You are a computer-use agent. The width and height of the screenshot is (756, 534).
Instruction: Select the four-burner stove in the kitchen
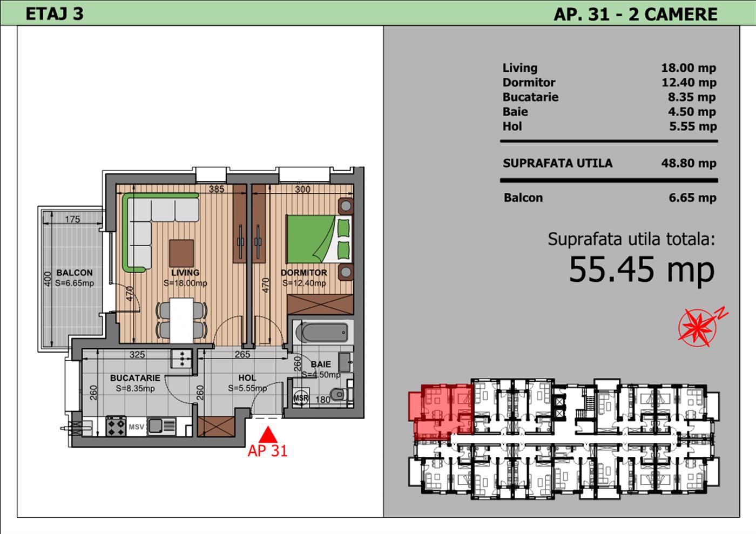pyautogui.click(x=116, y=427)
